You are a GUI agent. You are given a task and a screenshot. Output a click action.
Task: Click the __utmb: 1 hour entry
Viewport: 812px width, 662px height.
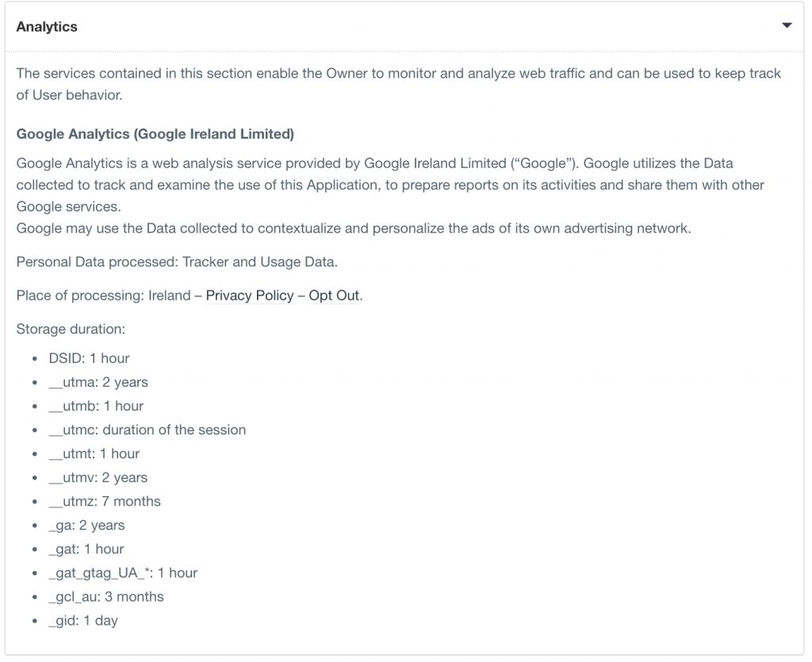(96, 406)
